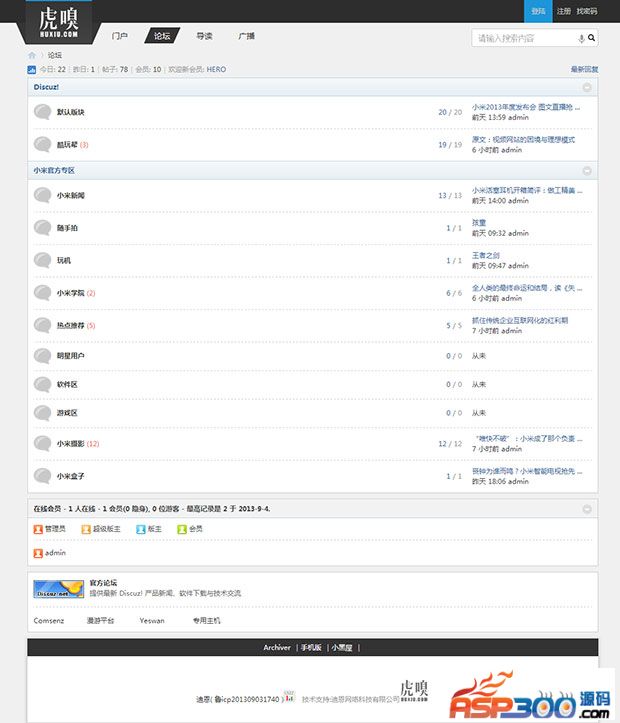Click the chat bubble icon for 小米盒子

click(x=42, y=476)
